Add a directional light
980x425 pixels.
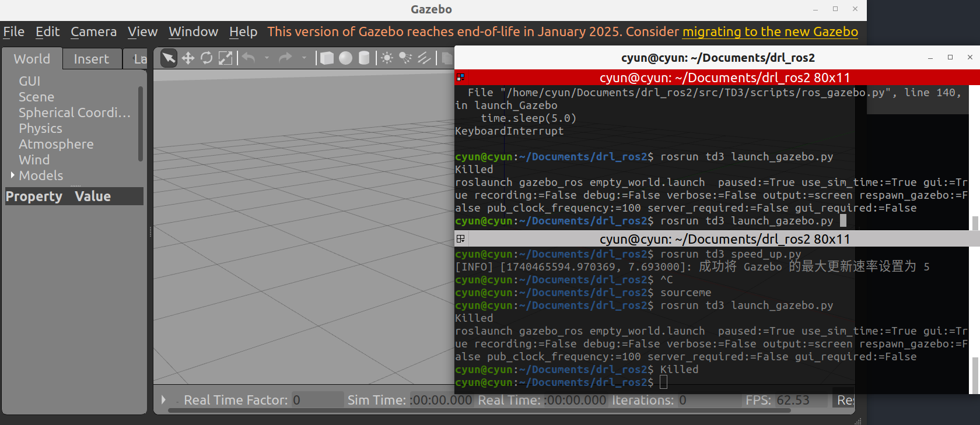424,58
